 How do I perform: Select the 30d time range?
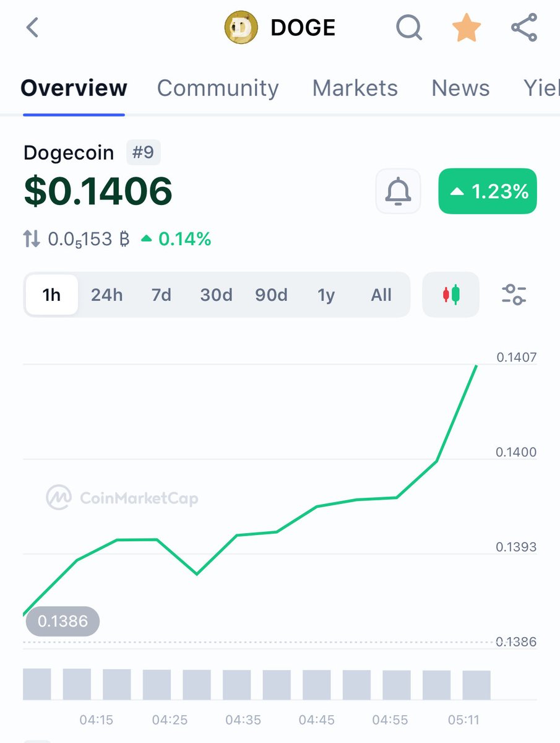(x=216, y=295)
